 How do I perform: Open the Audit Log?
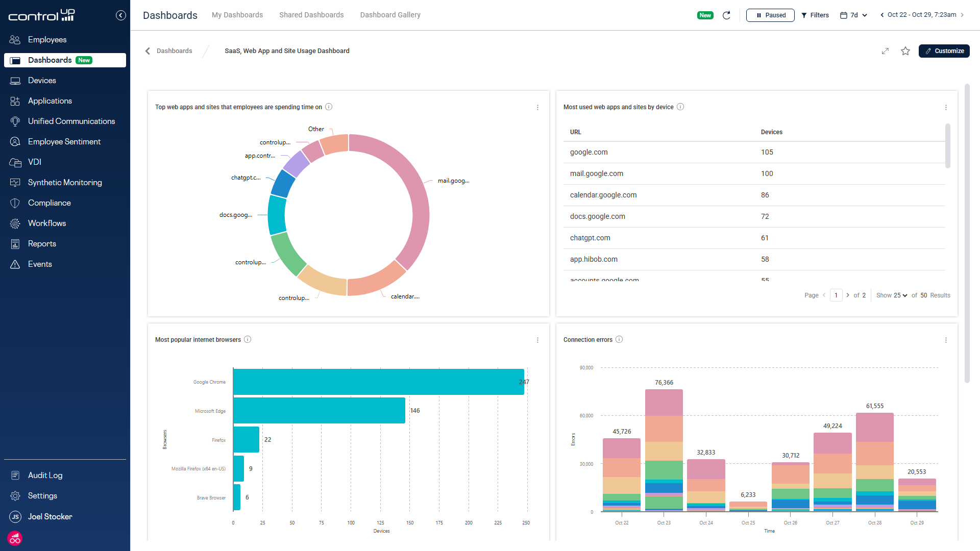(x=44, y=475)
